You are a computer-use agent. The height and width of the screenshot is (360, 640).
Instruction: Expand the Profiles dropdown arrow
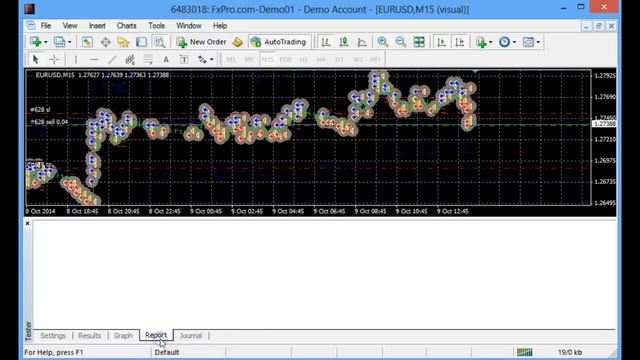point(69,42)
